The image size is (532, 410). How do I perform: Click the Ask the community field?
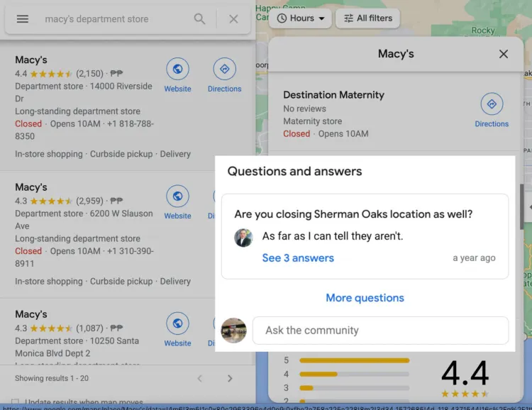pyautogui.click(x=380, y=331)
